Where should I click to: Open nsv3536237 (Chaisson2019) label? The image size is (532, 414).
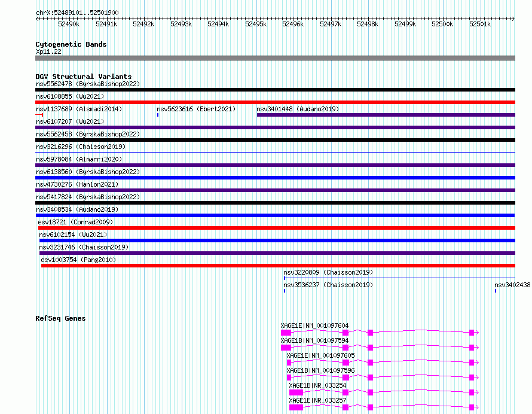click(328, 285)
